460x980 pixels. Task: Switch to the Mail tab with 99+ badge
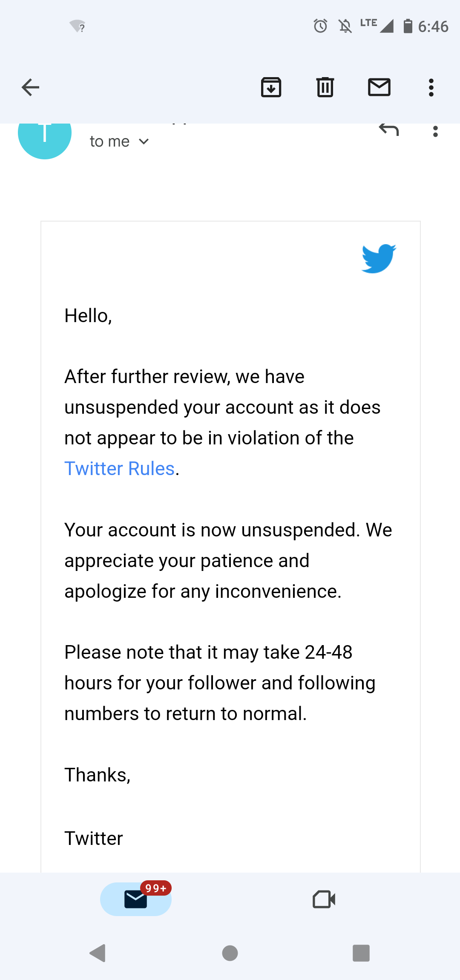(136, 899)
